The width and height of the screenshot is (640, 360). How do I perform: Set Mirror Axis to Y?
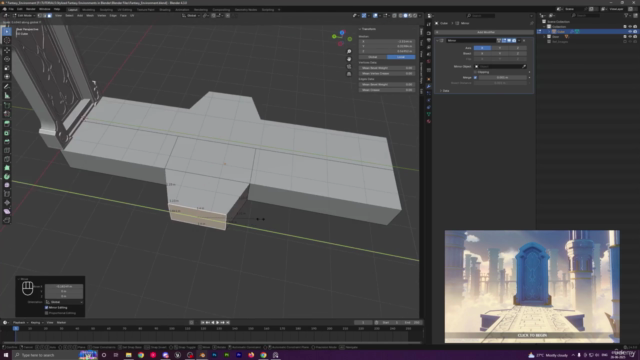(x=500, y=48)
